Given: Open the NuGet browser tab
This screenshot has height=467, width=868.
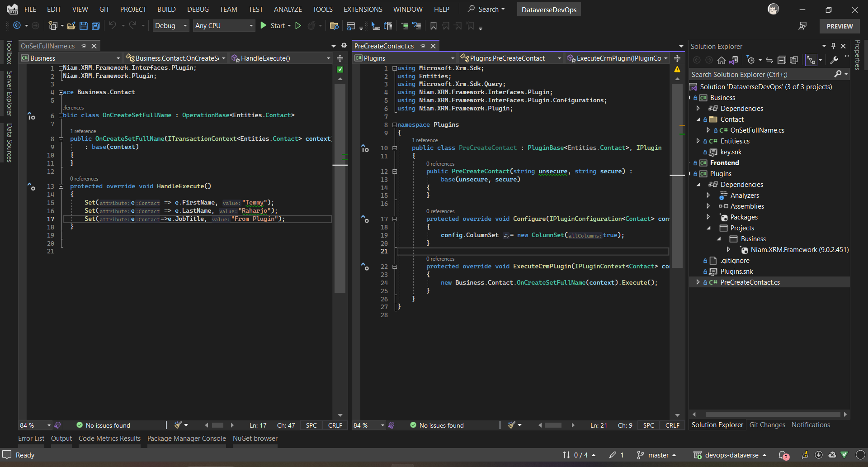Looking at the screenshot, I should (255, 438).
